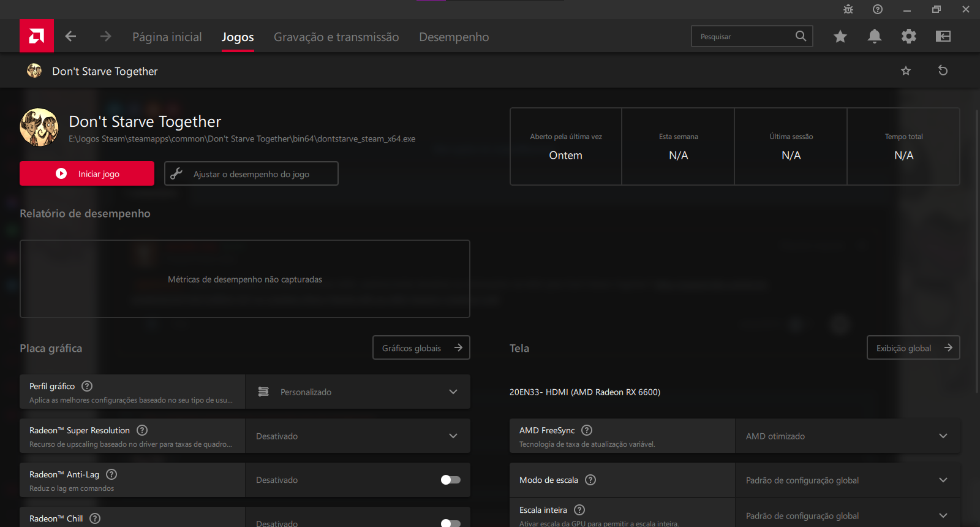Open Gravação e transmissão tab

click(x=336, y=37)
